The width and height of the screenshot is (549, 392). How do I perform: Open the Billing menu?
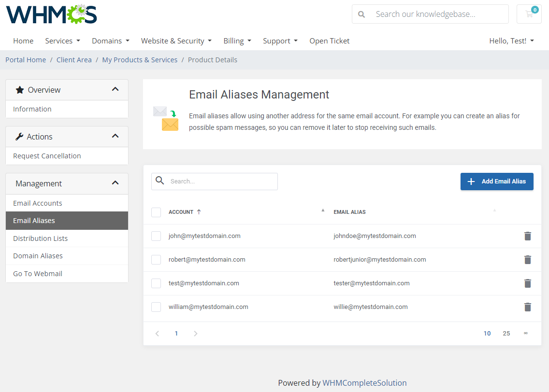237,41
